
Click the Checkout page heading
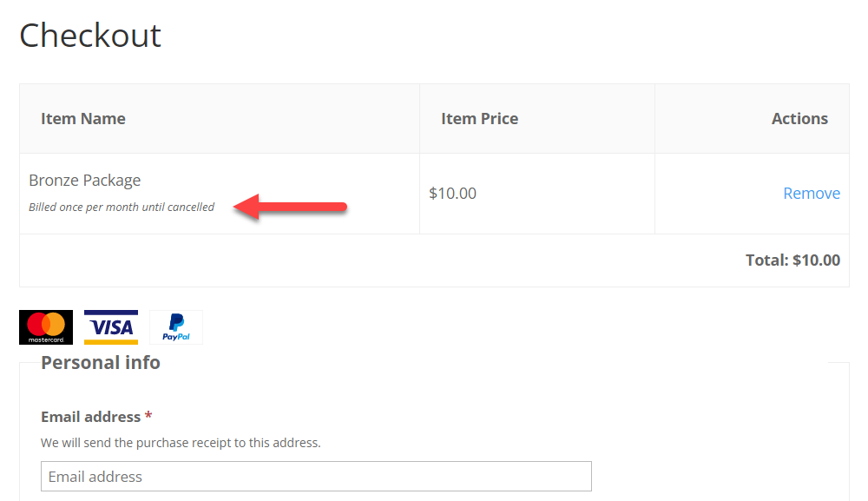(x=90, y=36)
